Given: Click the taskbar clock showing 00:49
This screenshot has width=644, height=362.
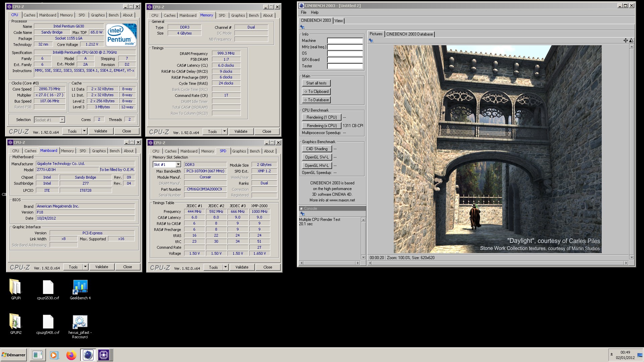Looking at the screenshot, I should (x=625, y=352).
